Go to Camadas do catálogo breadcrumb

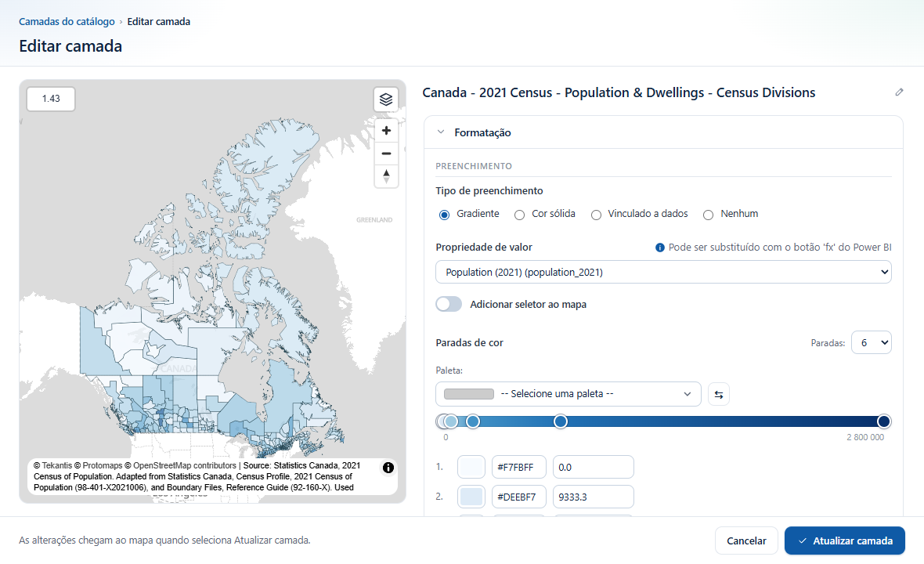tap(67, 21)
